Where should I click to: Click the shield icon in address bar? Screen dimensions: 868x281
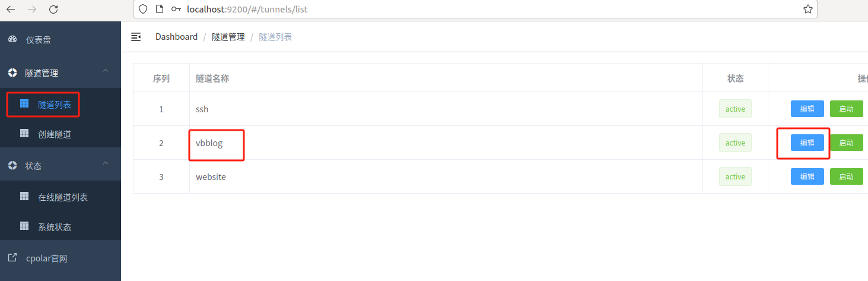pos(142,10)
